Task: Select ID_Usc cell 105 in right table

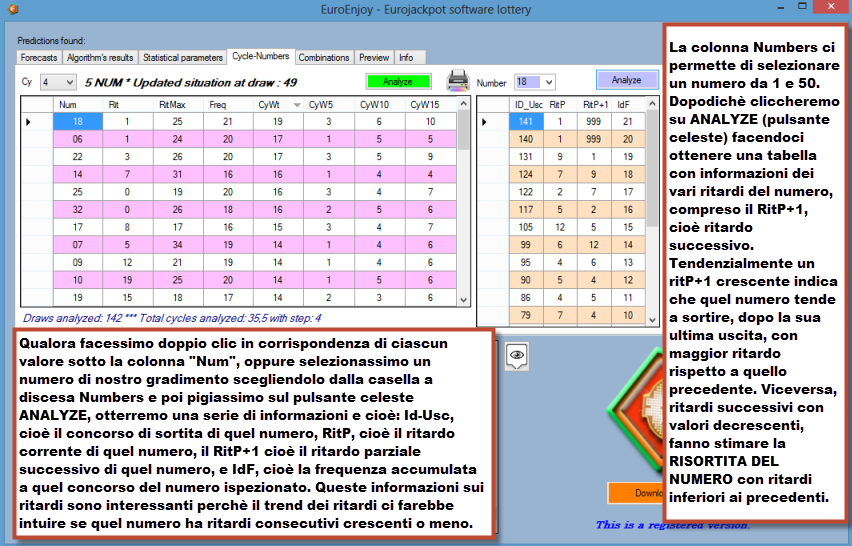Action: coord(526,227)
